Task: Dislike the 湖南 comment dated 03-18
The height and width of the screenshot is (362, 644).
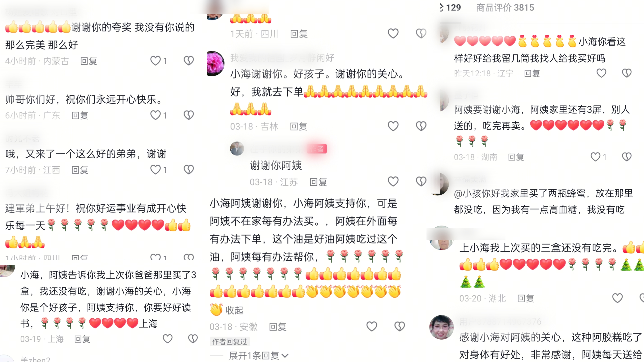Action: pos(627,157)
